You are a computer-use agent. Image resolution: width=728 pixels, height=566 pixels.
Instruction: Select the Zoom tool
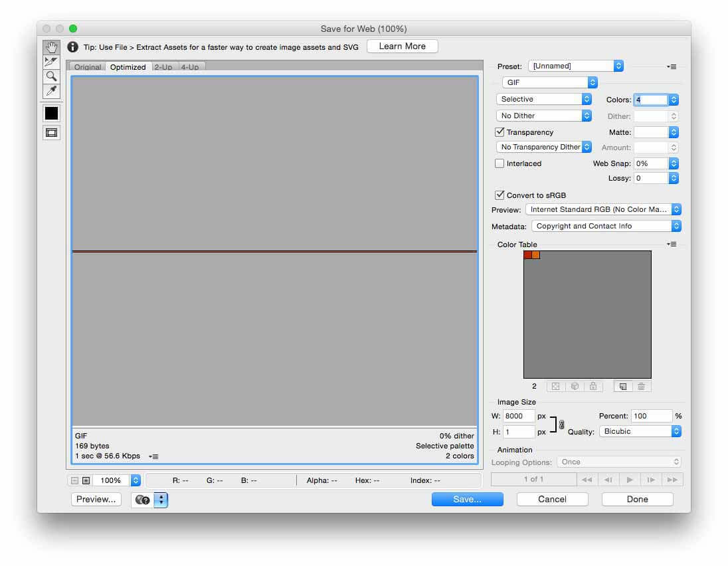[51, 76]
